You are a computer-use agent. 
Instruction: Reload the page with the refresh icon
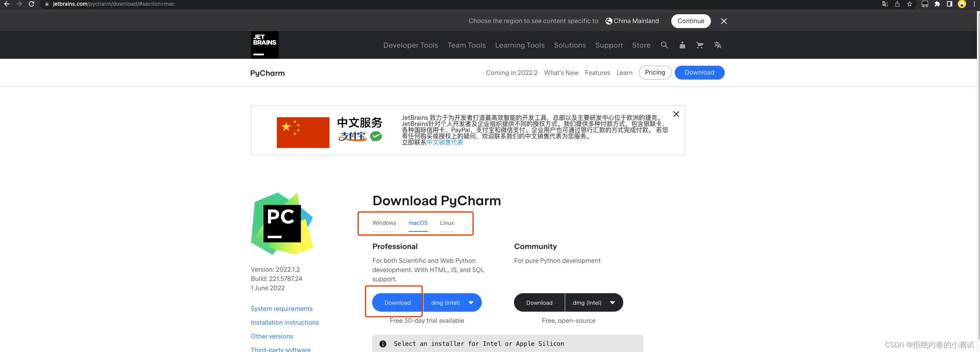point(32,4)
